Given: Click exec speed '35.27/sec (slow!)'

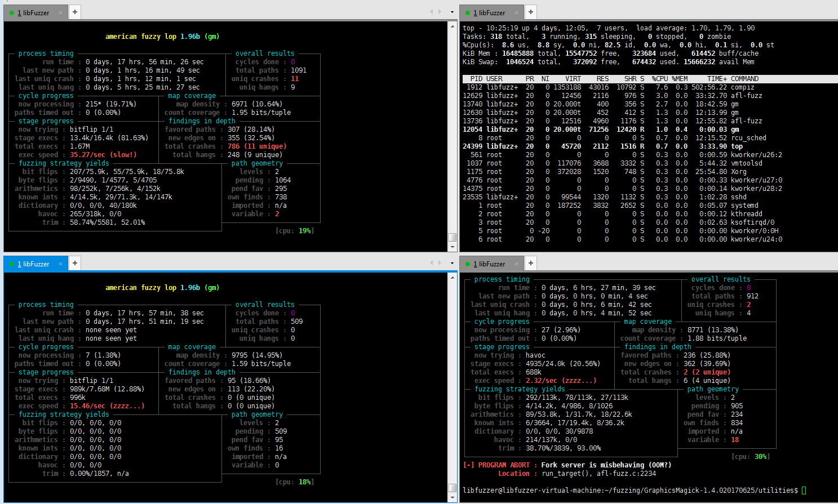Looking at the screenshot, I should [x=103, y=155].
